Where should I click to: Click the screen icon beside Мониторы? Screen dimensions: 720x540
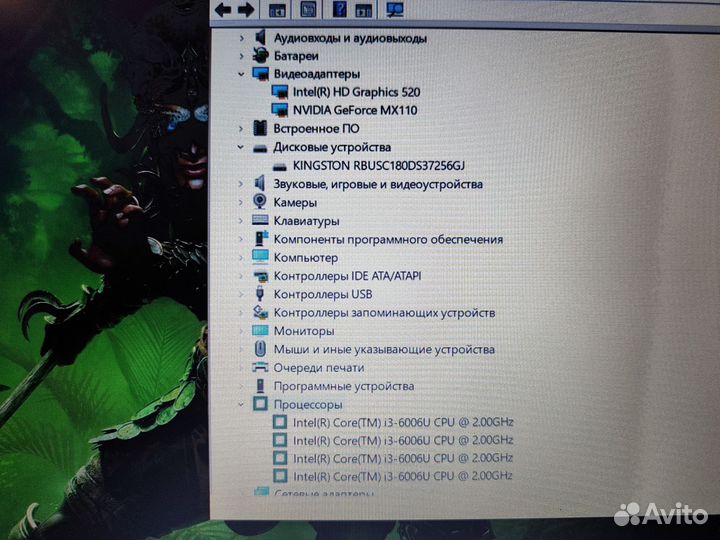coord(260,331)
